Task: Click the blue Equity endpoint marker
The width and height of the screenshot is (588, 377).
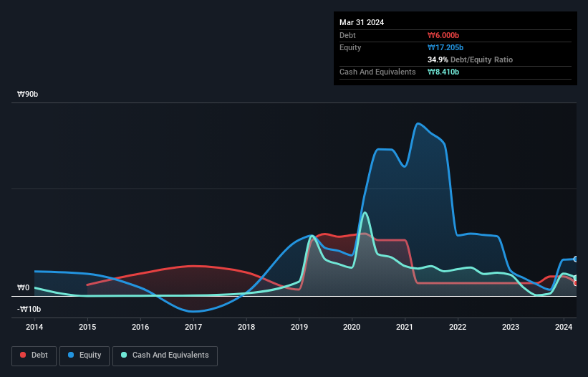Action: coord(576,259)
